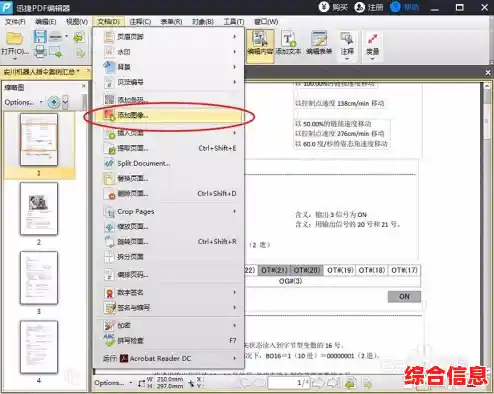Close the 缩略图 thumbnail panel

click(x=84, y=86)
